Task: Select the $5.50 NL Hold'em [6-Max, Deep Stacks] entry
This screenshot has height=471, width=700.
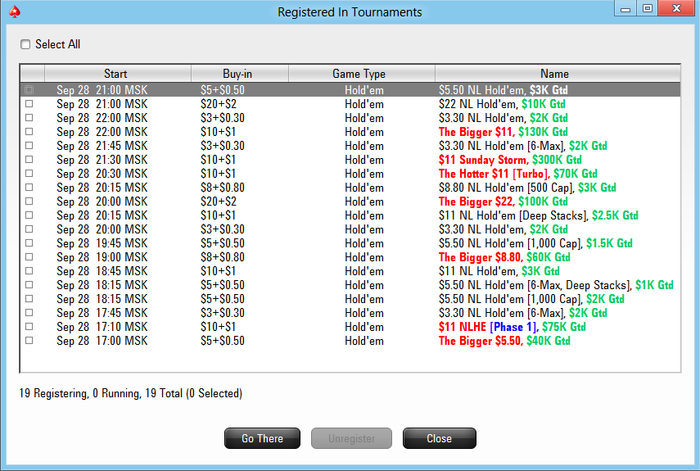Action: (x=350, y=285)
